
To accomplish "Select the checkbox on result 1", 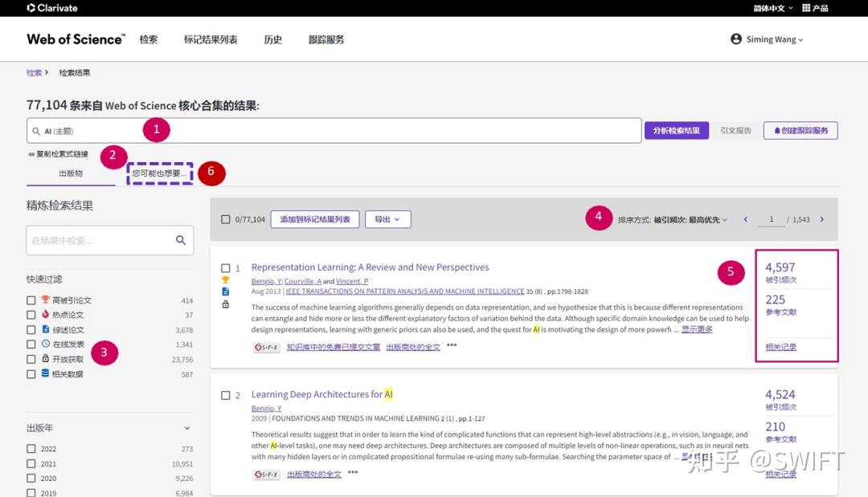I will pos(226,267).
